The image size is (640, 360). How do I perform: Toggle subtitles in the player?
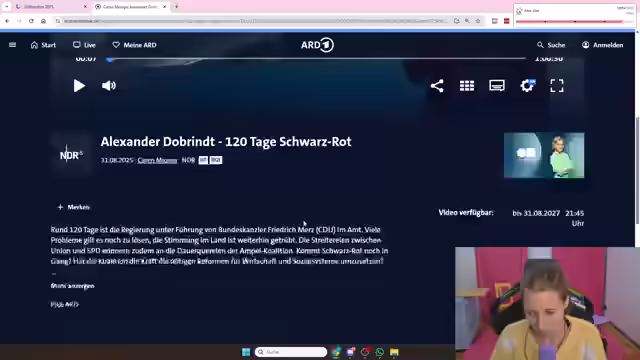point(497,86)
